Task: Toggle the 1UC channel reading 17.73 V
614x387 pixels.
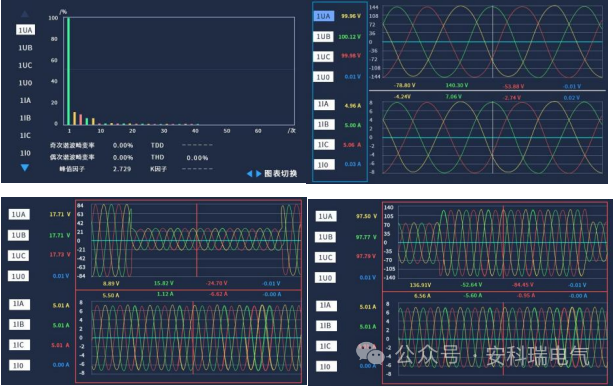Action: [18, 256]
